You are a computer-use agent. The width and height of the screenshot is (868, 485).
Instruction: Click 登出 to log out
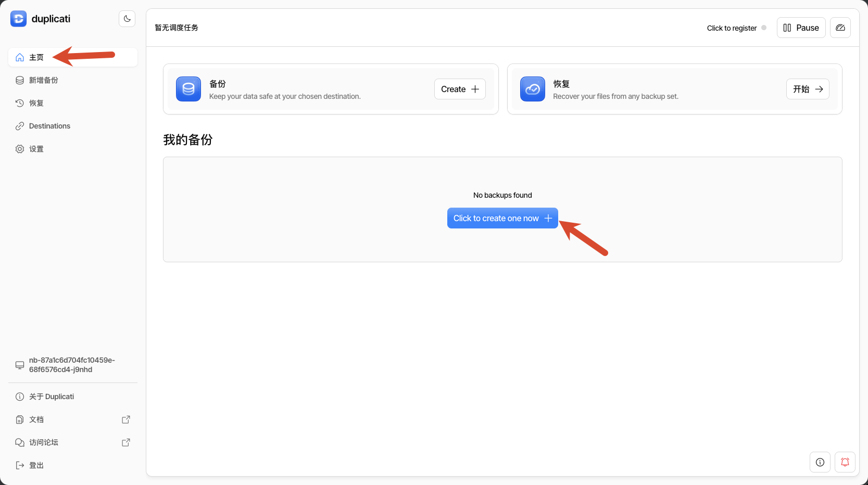[73, 465]
